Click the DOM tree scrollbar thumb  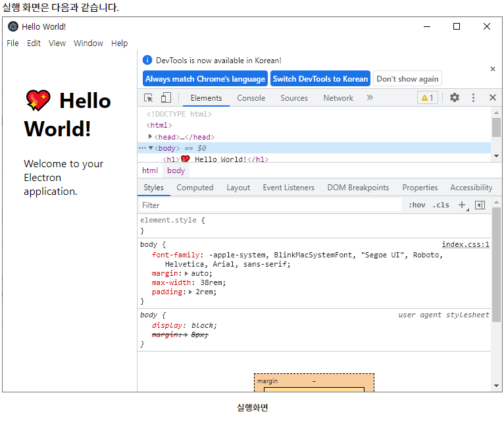pyautogui.click(x=496, y=127)
